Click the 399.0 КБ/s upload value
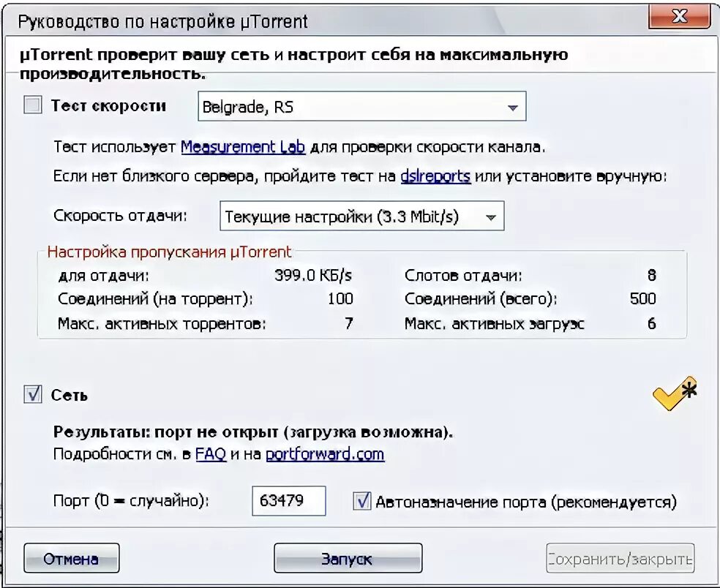The image size is (720, 588). click(x=313, y=276)
